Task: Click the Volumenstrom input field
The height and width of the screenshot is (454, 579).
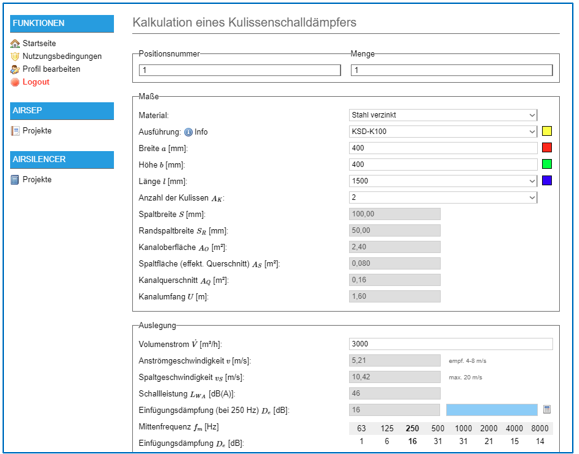Action: [x=450, y=344]
